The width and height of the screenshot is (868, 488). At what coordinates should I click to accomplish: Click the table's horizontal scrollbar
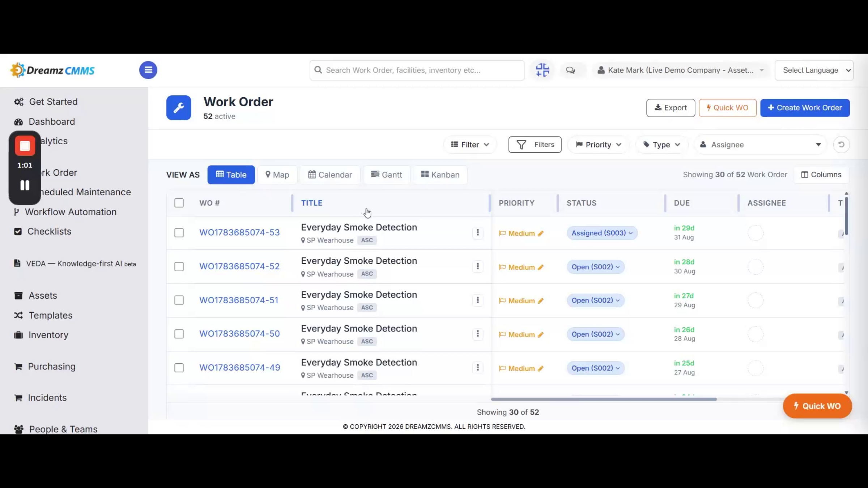coord(604,399)
